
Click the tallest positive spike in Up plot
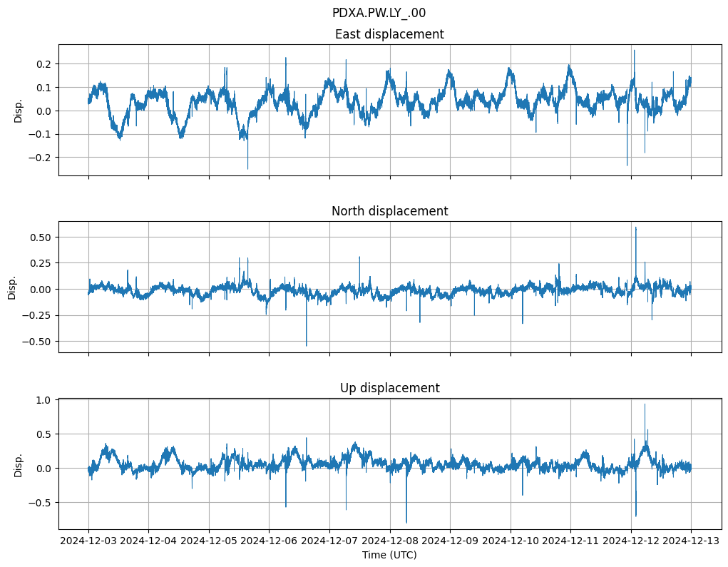645,405
